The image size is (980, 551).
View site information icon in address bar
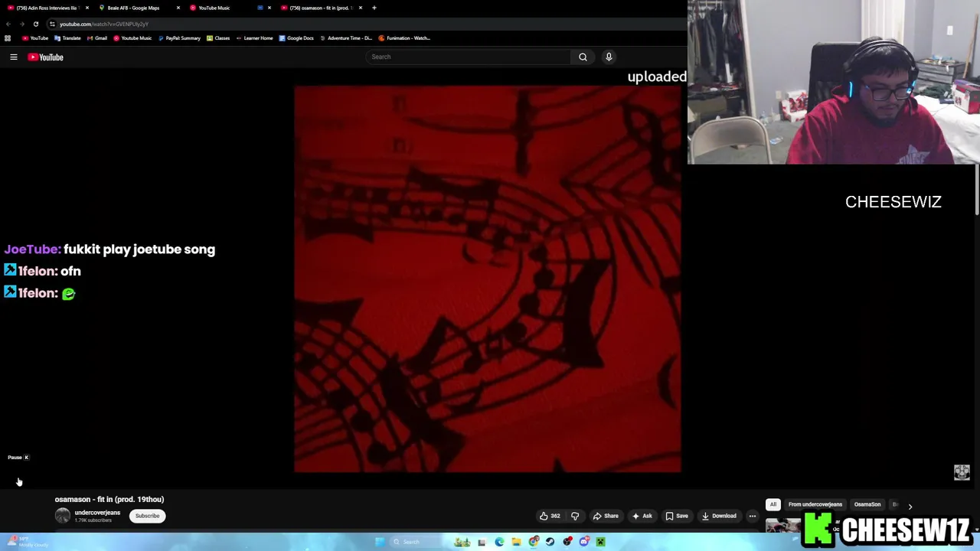tap(52, 24)
